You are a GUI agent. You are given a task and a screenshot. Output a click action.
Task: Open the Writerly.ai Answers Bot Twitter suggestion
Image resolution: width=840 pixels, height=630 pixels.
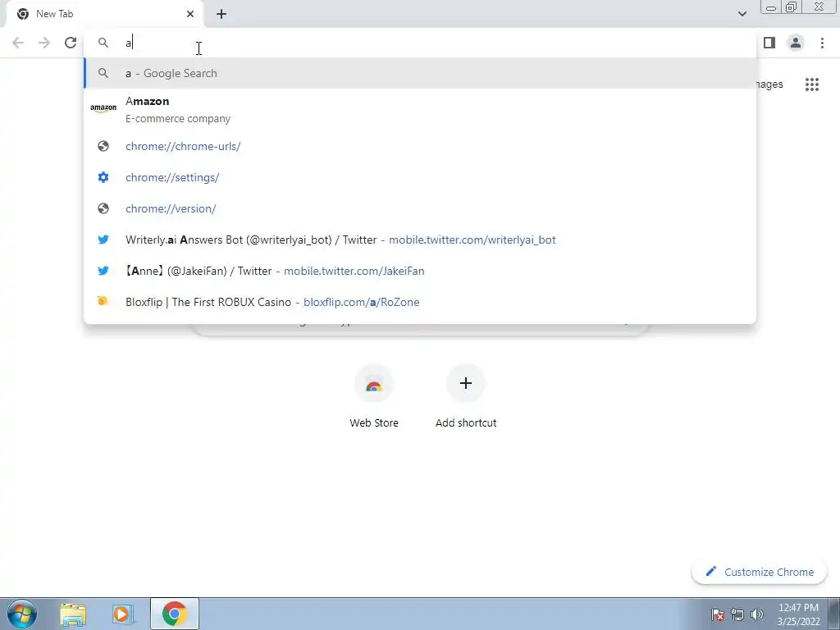420,240
